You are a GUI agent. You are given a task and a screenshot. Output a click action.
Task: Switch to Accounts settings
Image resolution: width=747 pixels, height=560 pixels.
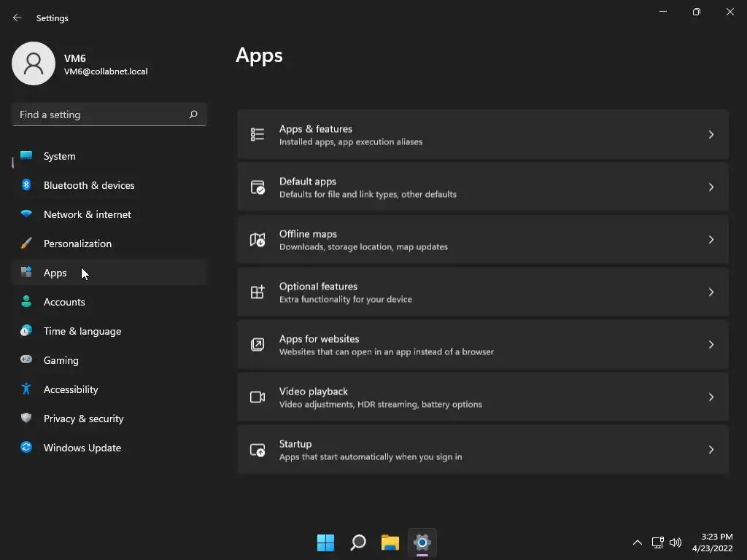click(x=109, y=301)
